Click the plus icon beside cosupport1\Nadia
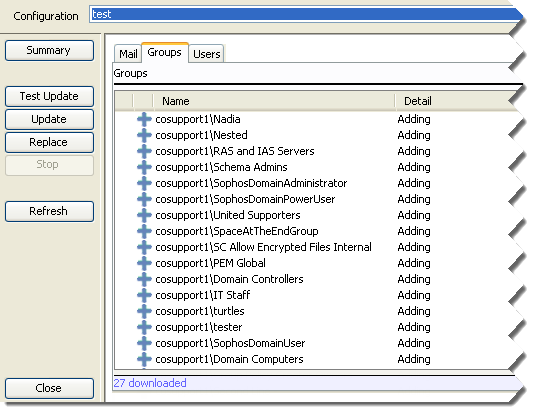534x413 pixels. (x=144, y=119)
